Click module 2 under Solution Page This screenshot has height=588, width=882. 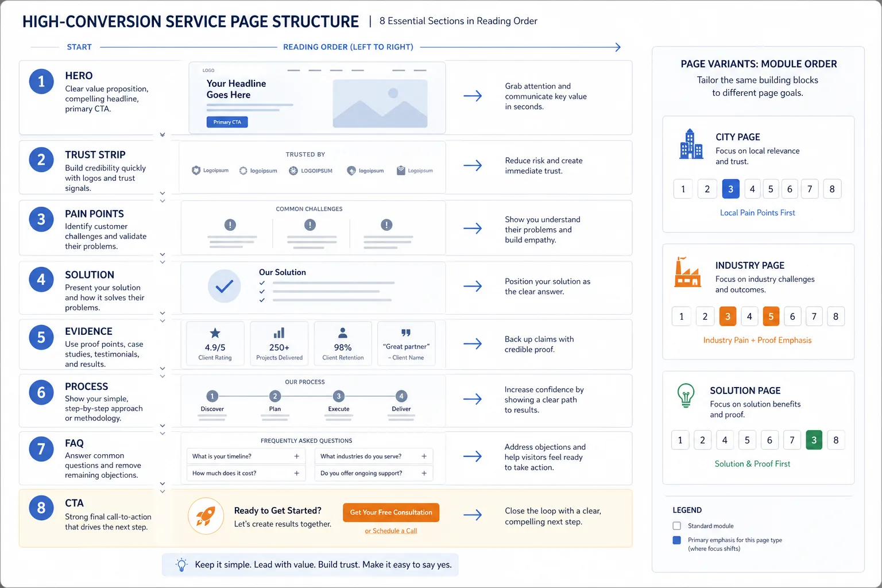[702, 440]
